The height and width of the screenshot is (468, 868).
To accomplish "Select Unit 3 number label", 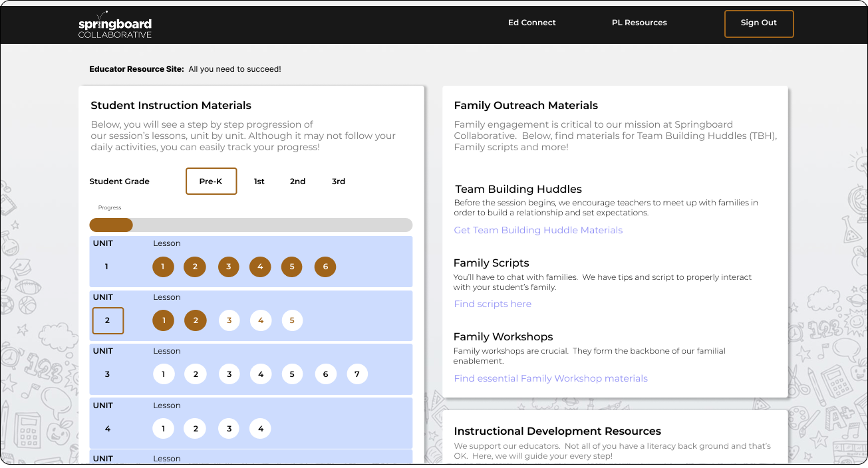I will click(x=107, y=374).
